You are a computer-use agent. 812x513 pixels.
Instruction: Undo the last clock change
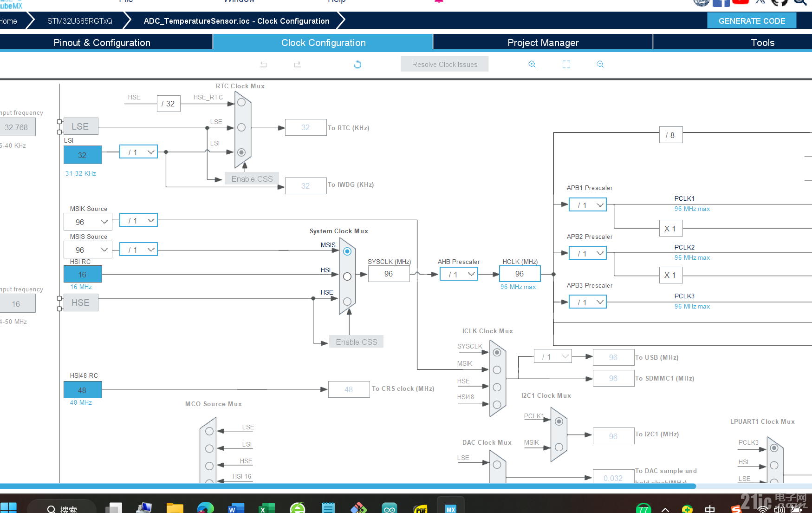[x=263, y=65]
